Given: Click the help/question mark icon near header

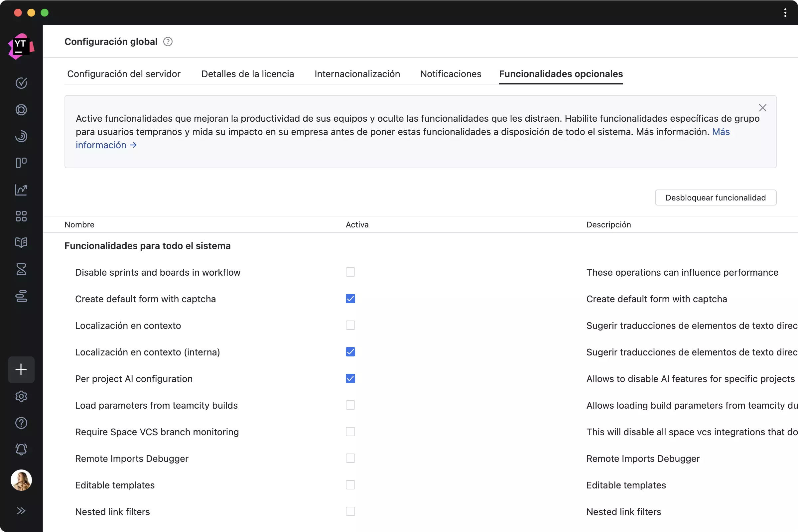Looking at the screenshot, I should [168, 42].
